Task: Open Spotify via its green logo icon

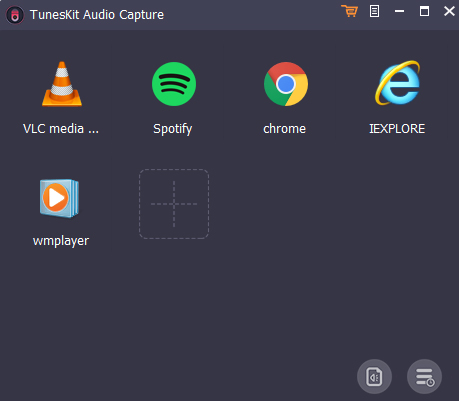Action: tap(174, 84)
